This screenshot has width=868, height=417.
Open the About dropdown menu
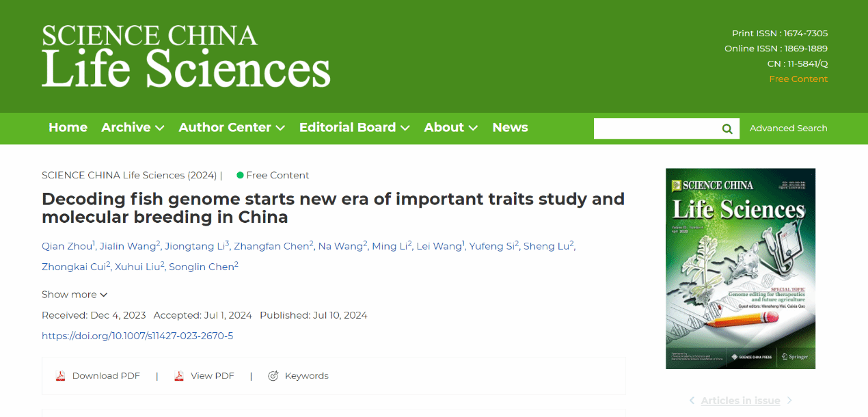(x=450, y=128)
